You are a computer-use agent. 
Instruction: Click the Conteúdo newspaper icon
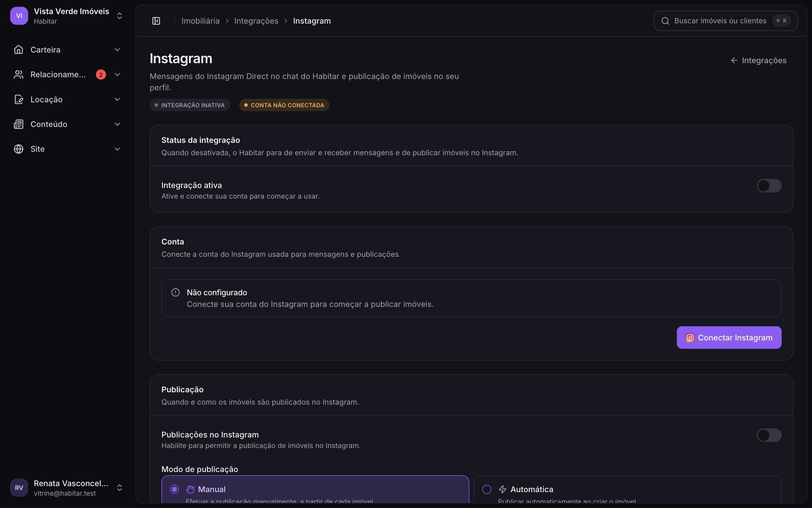tap(19, 124)
